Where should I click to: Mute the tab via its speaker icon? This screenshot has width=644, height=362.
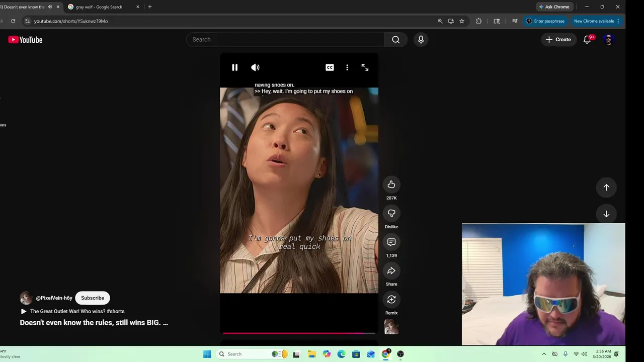pyautogui.click(x=50, y=7)
